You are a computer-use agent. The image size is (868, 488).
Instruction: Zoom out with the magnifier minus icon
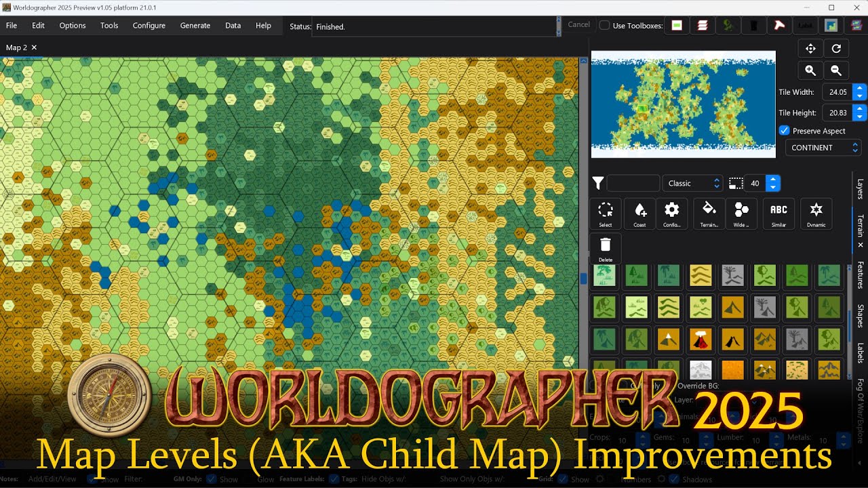836,70
